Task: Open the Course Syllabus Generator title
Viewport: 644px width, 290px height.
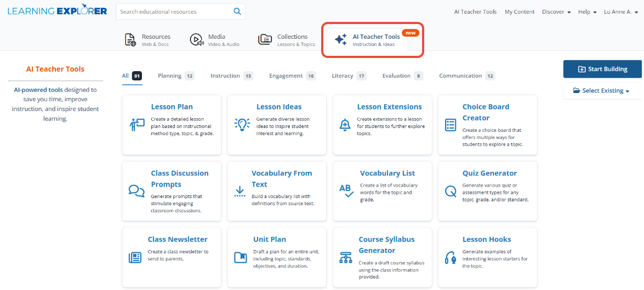Action: 387,245
